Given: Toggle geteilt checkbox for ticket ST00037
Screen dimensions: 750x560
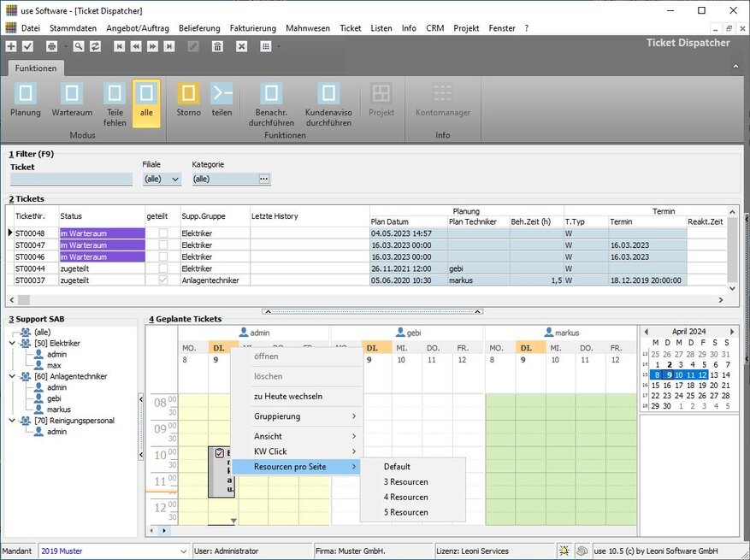Looking at the screenshot, I should (x=162, y=280).
